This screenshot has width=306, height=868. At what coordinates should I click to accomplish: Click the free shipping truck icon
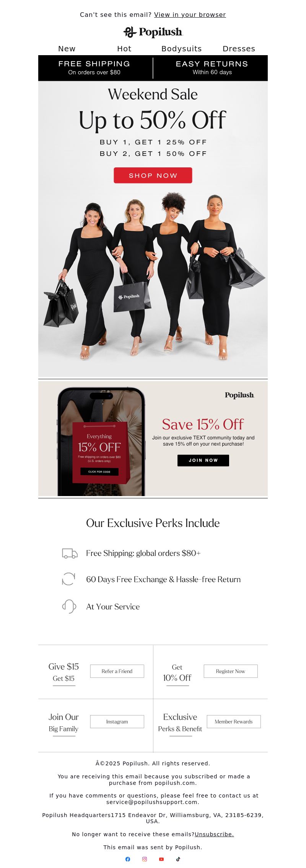point(70,554)
